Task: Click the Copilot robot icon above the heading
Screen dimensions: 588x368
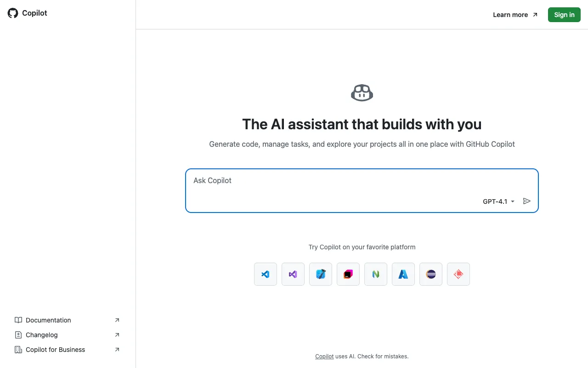Action: tap(362, 92)
